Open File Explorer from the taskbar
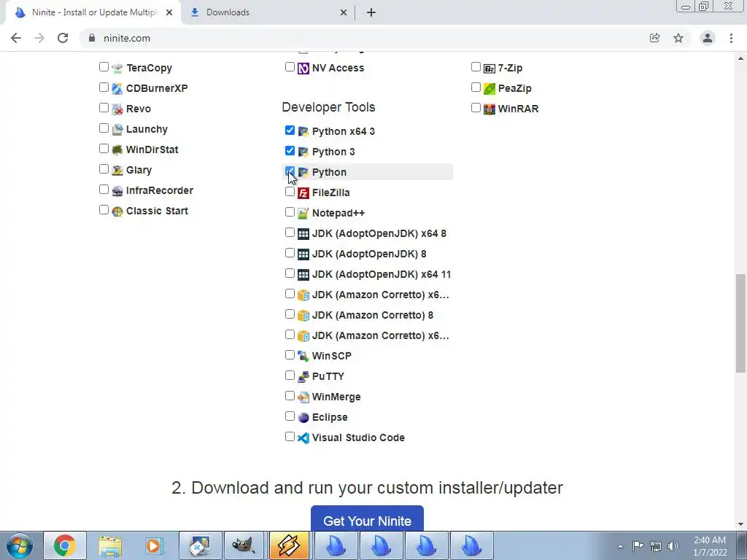747x560 pixels. (x=110, y=545)
